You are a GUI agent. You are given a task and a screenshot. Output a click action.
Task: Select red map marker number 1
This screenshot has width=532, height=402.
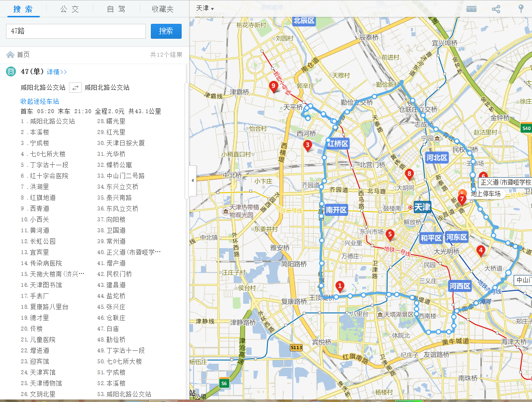(x=340, y=286)
